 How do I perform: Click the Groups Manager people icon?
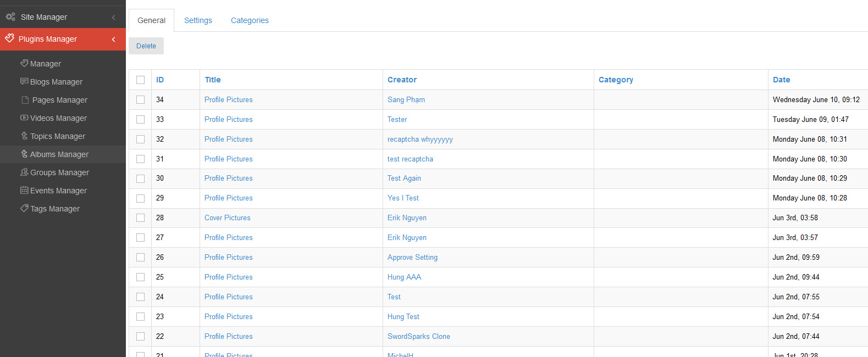click(x=24, y=172)
